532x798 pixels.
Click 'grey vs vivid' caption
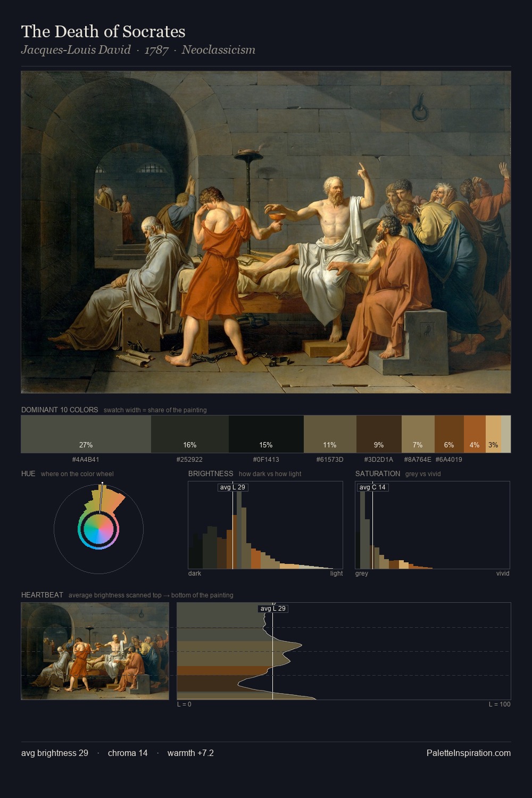pos(423,474)
